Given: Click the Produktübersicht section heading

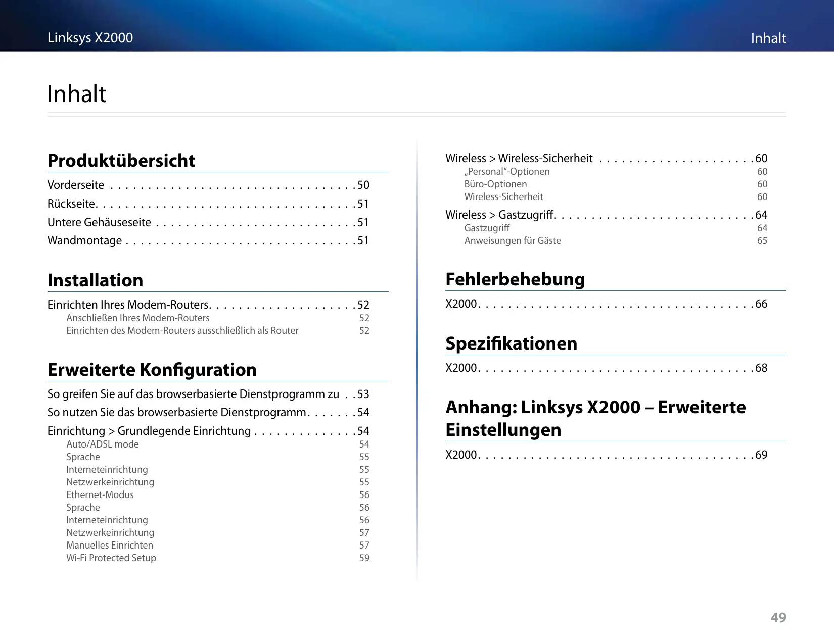Looking at the screenshot, I should 121,161.
